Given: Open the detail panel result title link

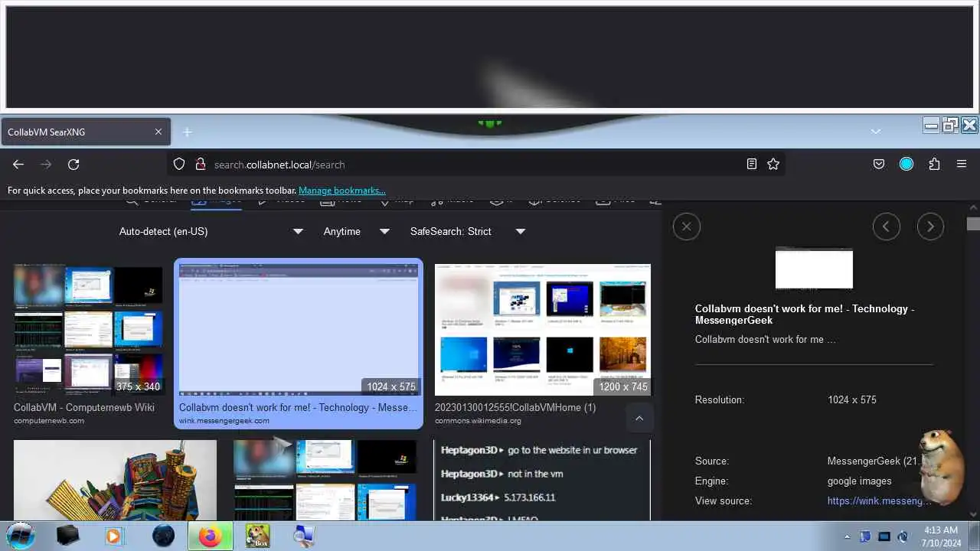Looking at the screenshot, I should pos(805,315).
